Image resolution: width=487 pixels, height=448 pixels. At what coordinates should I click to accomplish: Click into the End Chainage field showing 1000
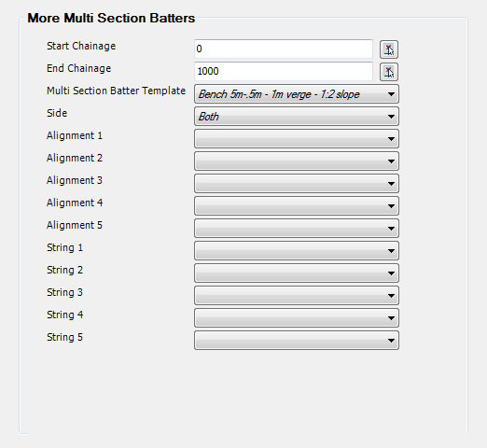click(x=284, y=71)
